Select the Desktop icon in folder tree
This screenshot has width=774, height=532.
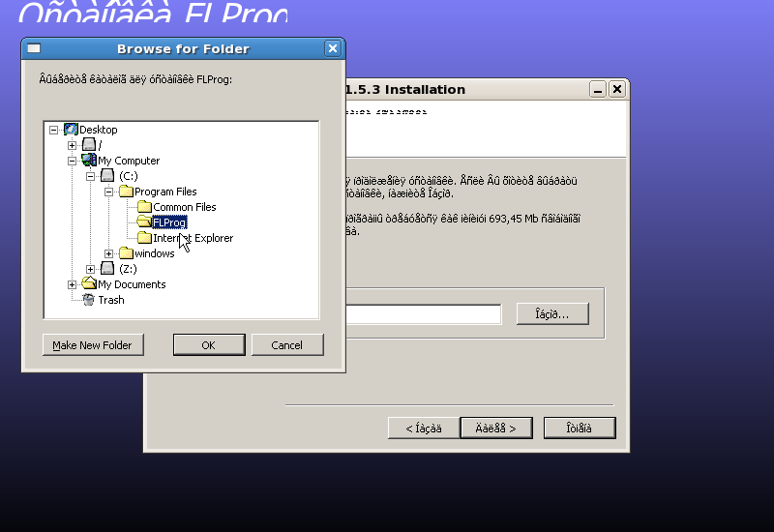[71, 130]
